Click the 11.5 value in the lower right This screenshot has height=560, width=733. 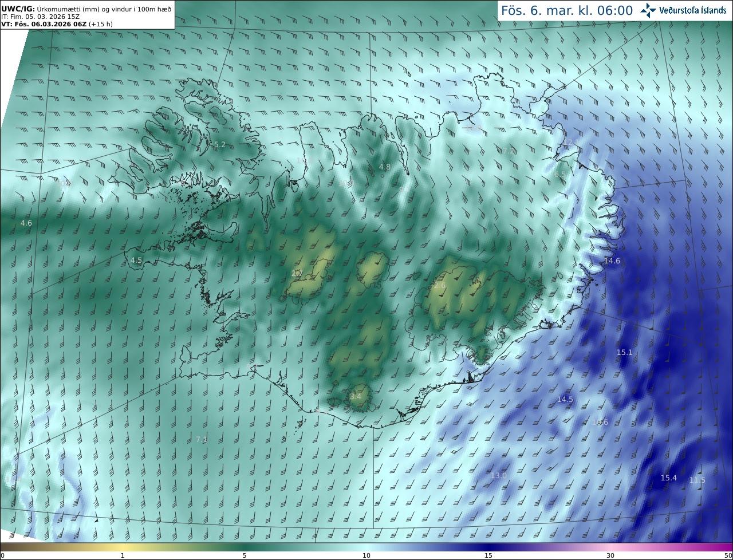click(697, 480)
